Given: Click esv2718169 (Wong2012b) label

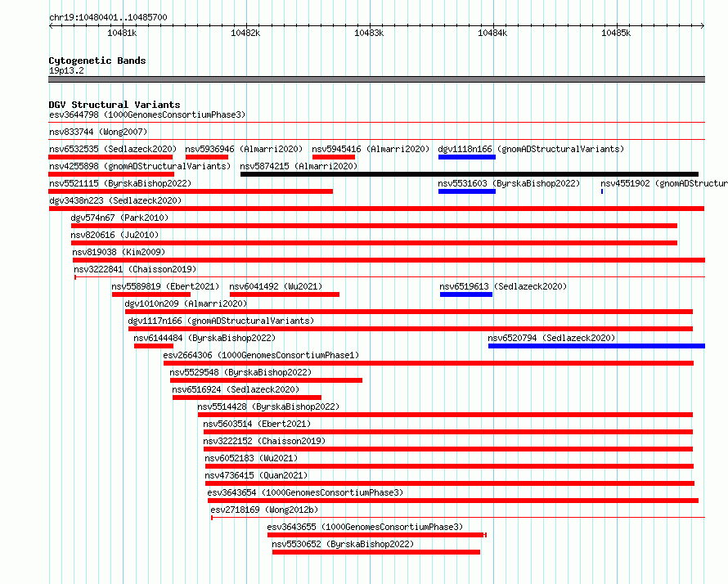Looking at the screenshot, I should click(264, 510).
